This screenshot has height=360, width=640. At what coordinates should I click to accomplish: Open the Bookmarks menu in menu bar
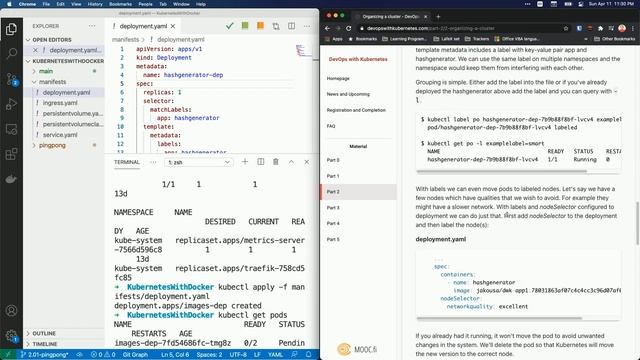click(x=120, y=4)
